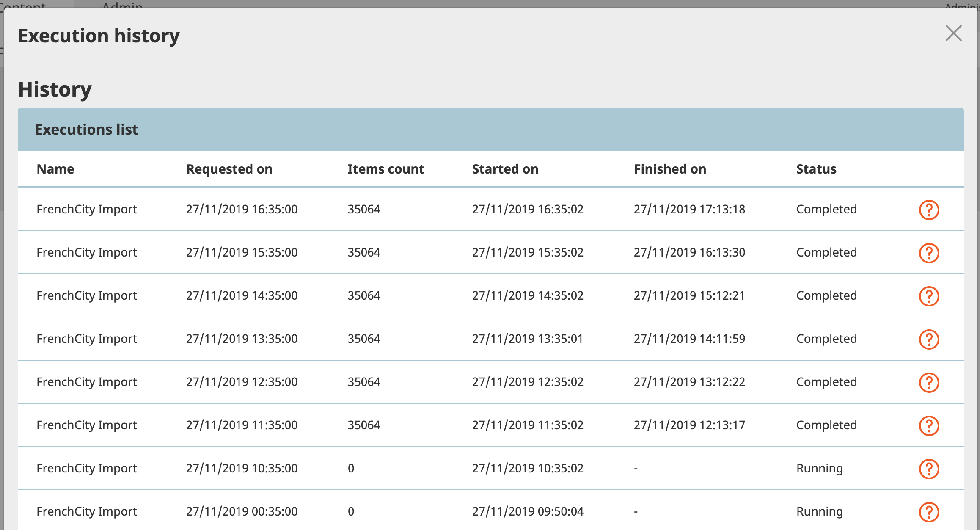Click the finished time 27/11/2019 17:13:18
The width and height of the screenshot is (980, 530).
[689, 209]
